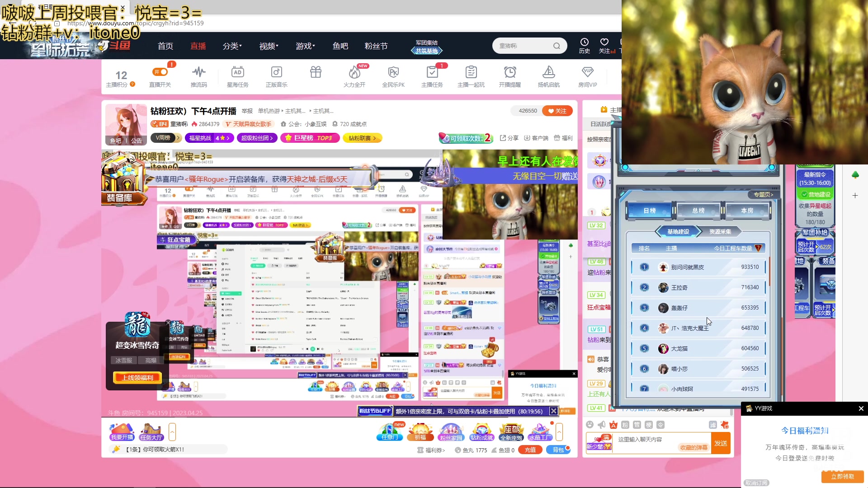
Task: Close the 粉丝节BUFF banner
Action: click(553, 411)
